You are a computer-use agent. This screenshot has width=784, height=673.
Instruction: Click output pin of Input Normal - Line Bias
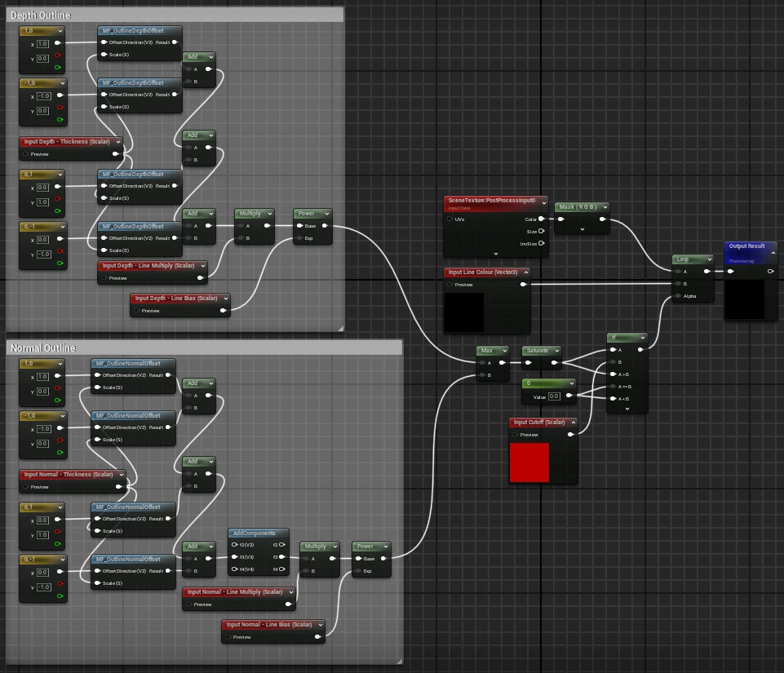[317, 636]
